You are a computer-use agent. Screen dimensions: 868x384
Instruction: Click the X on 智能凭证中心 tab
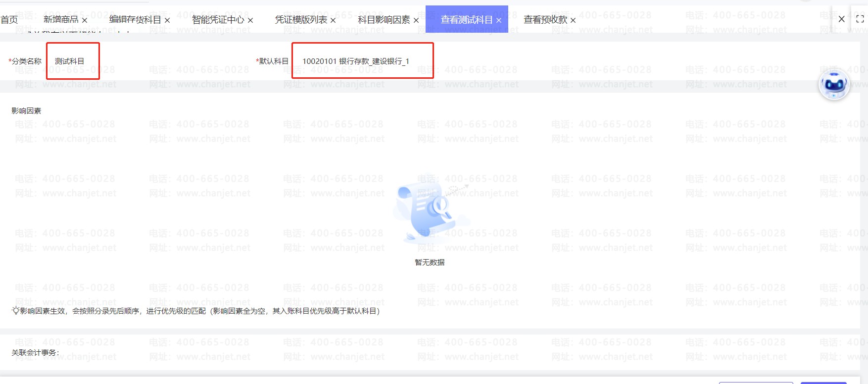[x=250, y=20]
